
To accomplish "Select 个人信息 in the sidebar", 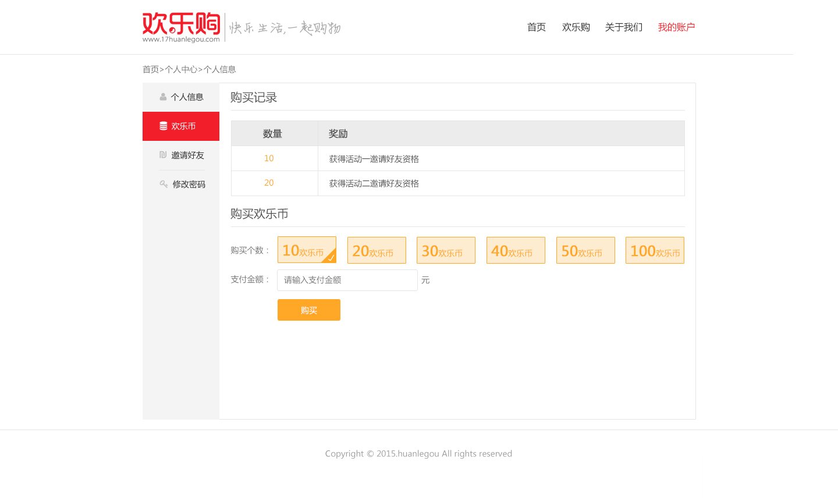I will tap(181, 97).
